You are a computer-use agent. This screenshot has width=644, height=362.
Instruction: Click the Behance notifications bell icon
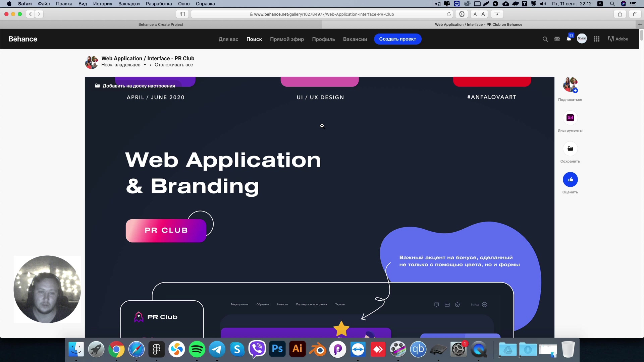(568, 39)
